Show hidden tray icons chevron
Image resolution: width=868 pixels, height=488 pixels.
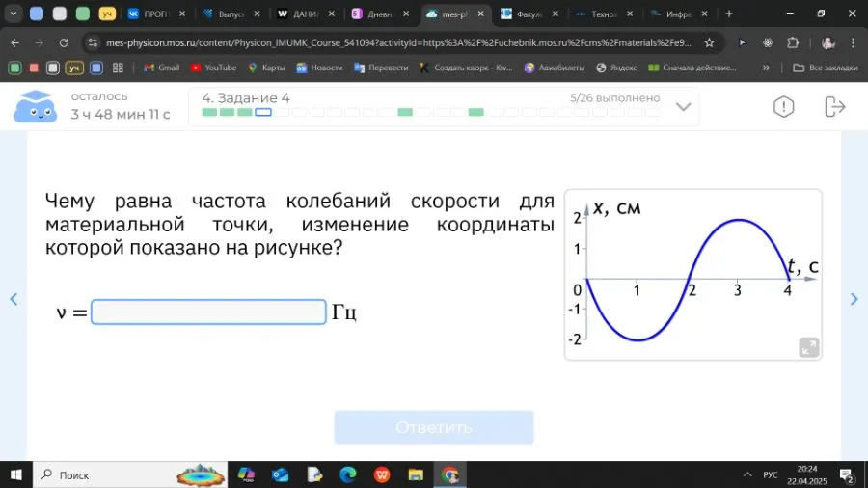(x=747, y=474)
